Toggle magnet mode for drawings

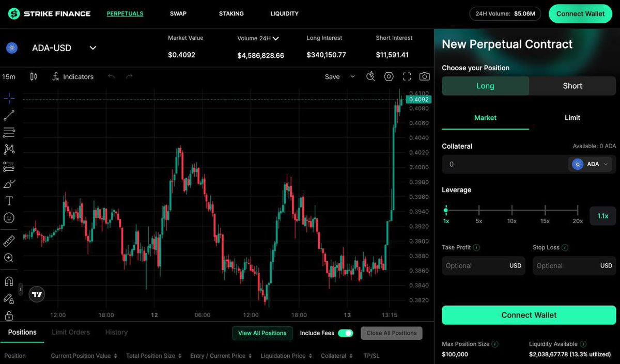pos(9,281)
